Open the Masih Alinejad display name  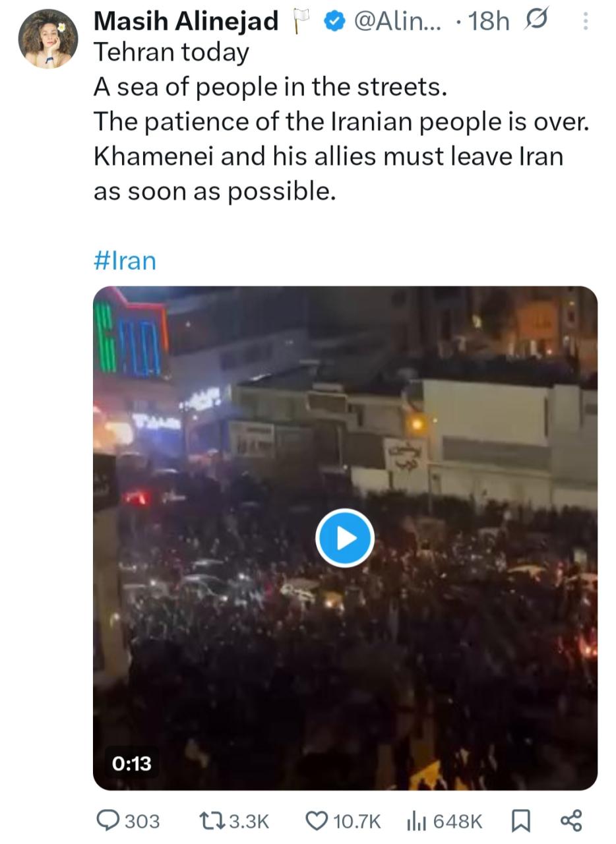click(x=186, y=21)
